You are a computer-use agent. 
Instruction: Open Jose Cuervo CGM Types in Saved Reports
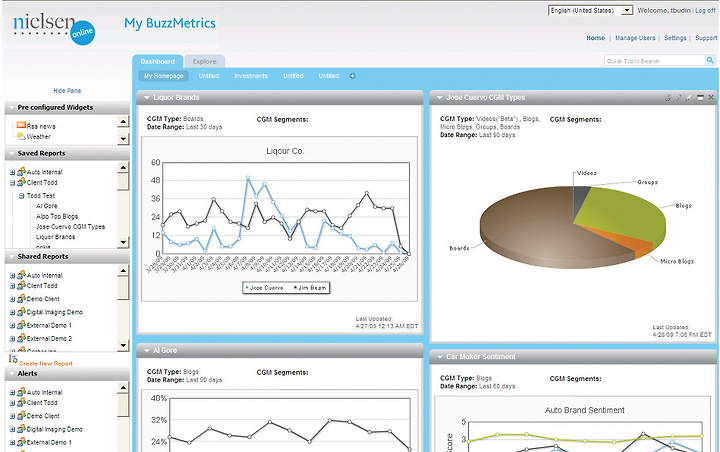coord(70,226)
